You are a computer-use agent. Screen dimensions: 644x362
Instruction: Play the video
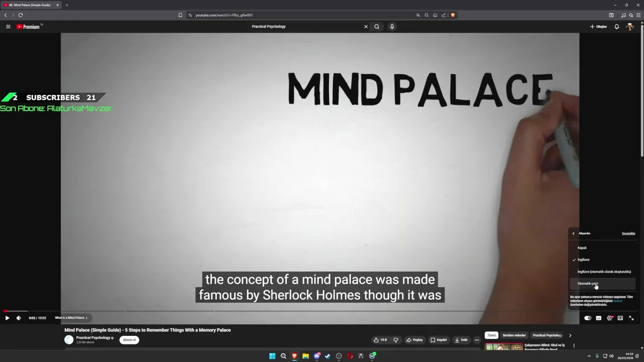tap(7, 318)
